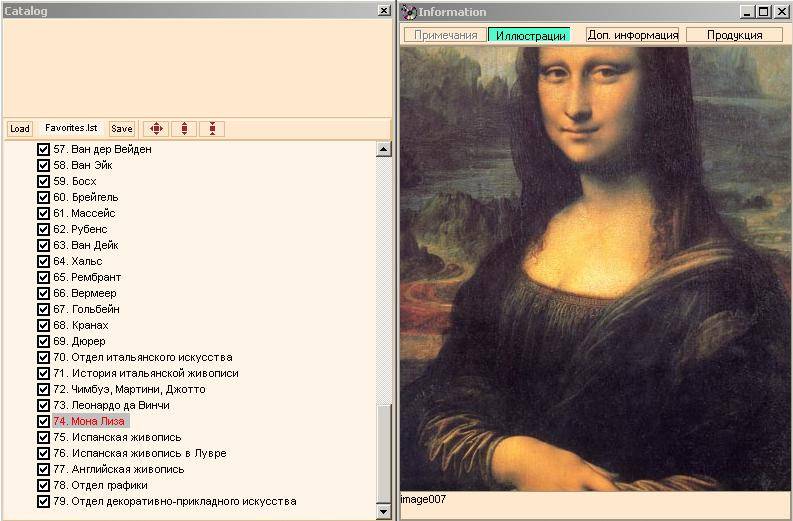793x521 pixels.
Task: Toggle checkbox for 58. Ван Эйк
Action: [43, 165]
